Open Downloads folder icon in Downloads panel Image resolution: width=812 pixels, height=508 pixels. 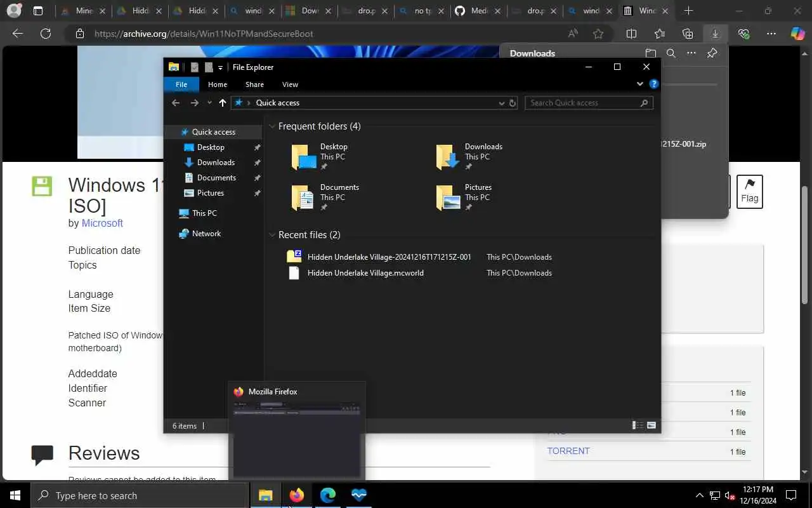(x=650, y=53)
